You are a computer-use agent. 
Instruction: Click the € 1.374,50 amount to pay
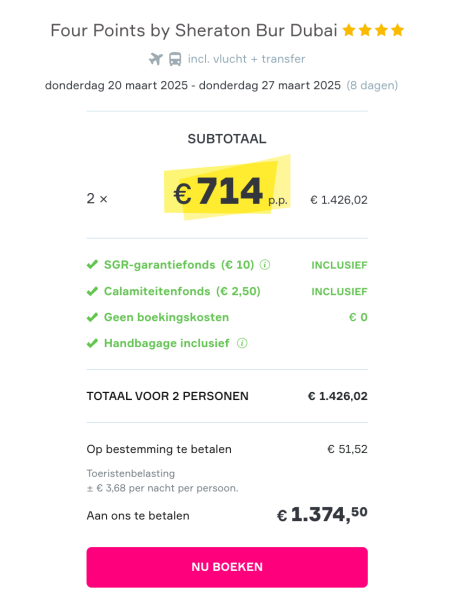pyautogui.click(x=322, y=514)
